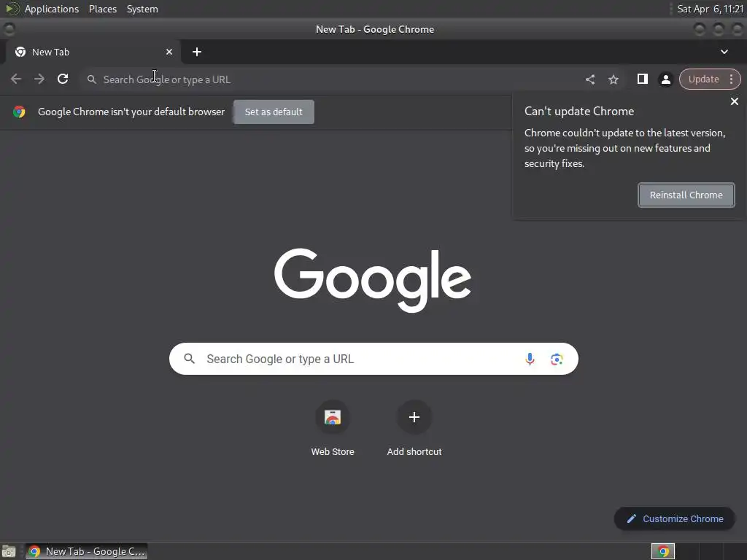
Task: Go forward with the forward arrow
Action: click(x=39, y=79)
